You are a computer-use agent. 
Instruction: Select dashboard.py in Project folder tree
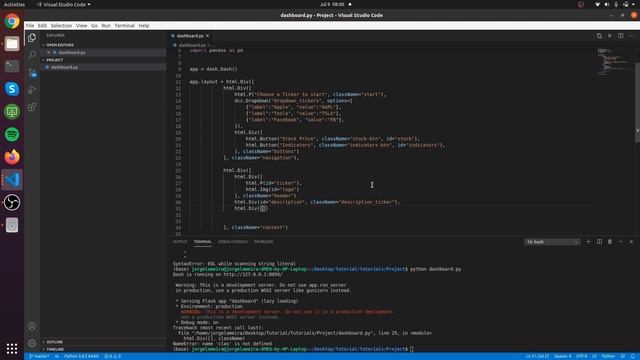coord(64,67)
